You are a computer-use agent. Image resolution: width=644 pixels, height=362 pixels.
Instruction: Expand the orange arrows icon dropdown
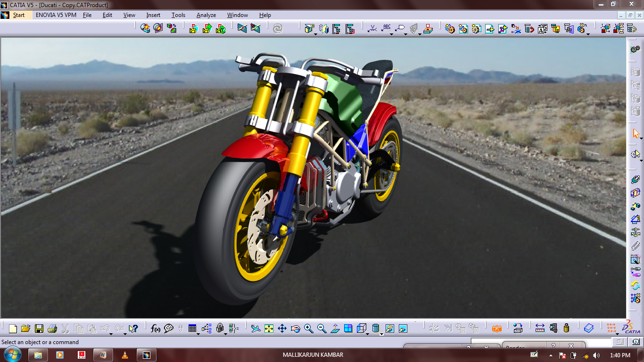point(618,334)
